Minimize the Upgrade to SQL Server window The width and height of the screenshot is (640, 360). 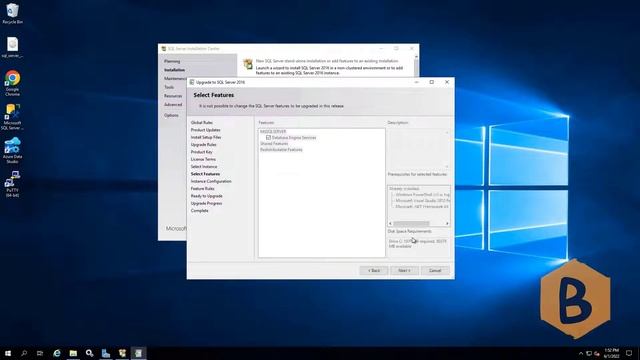tap(416, 82)
